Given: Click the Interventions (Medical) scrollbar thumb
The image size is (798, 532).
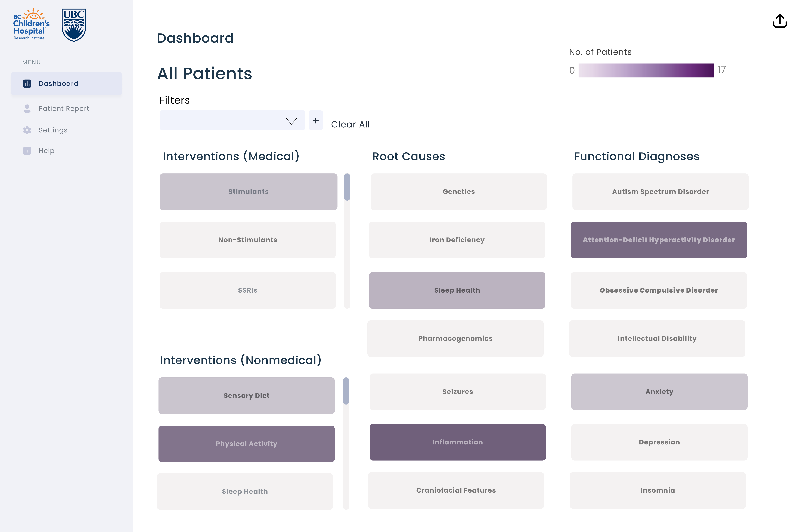Looking at the screenshot, I should pyautogui.click(x=347, y=187).
